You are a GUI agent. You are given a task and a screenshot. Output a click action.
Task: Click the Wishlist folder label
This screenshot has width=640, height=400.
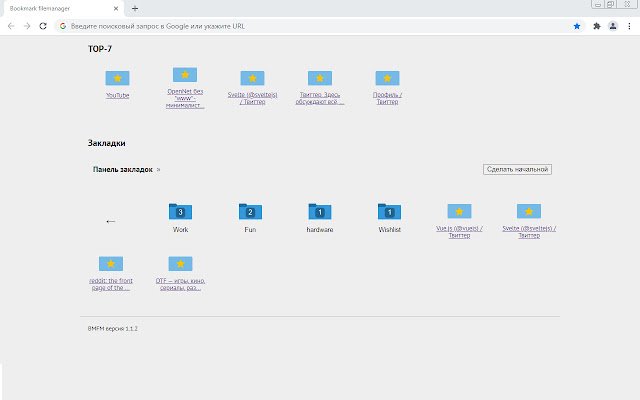click(x=389, y=229)
